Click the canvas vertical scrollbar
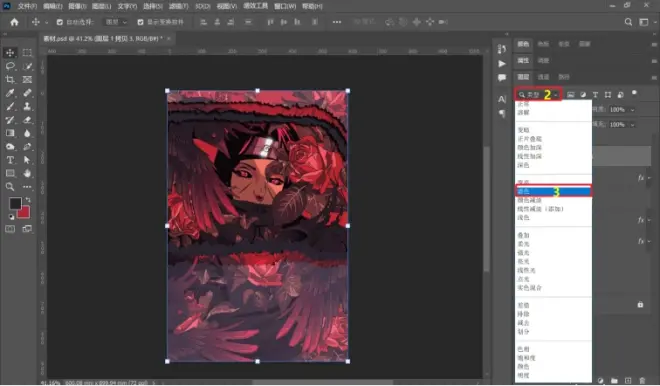The height and width of the screenshot is (386, 660). coord(487,208)
